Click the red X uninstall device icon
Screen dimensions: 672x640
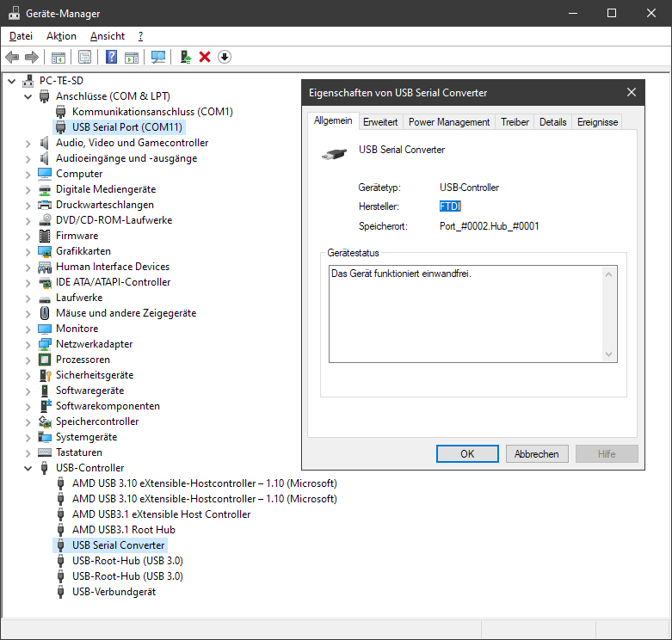pos(205,57)
